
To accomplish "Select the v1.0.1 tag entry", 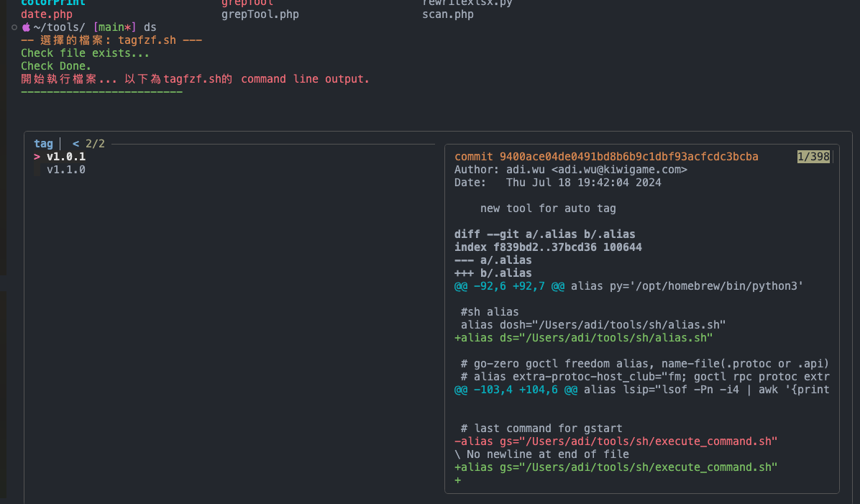I will [x=66, y=157].
